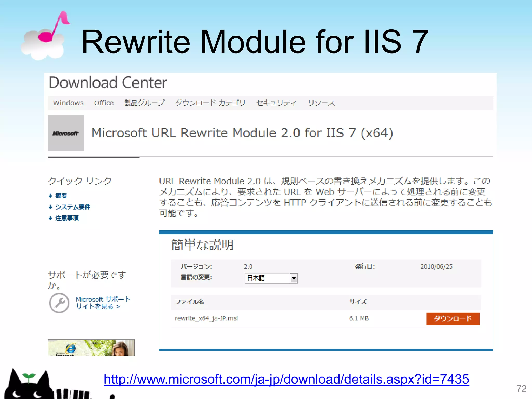Jump to the 注意事項 quick link
Image resolution: width=532 pixels, height=399 pixels.
tap(67, 218)
